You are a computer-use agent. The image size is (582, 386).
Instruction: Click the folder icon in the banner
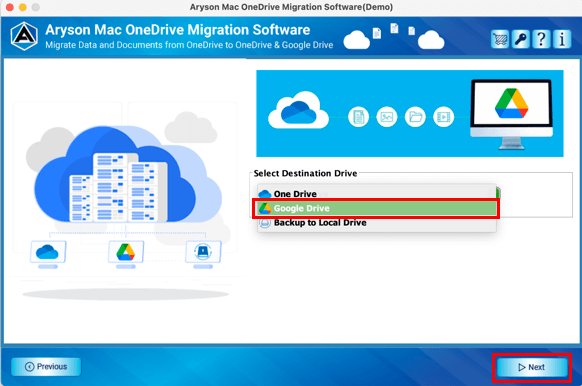pyautogui.click(x=415, y=117)
